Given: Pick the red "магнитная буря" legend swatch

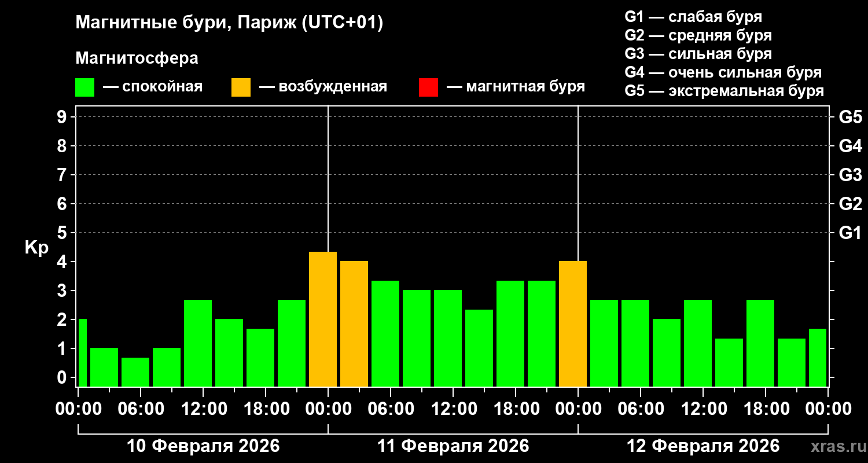Looking at the screenshot, I should 428,87.
